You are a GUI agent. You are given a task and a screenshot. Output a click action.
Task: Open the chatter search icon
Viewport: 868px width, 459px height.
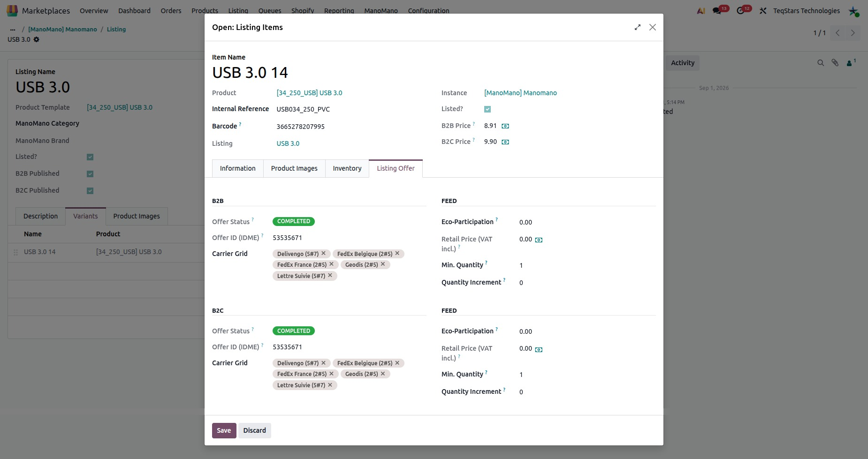pos(821,62)
